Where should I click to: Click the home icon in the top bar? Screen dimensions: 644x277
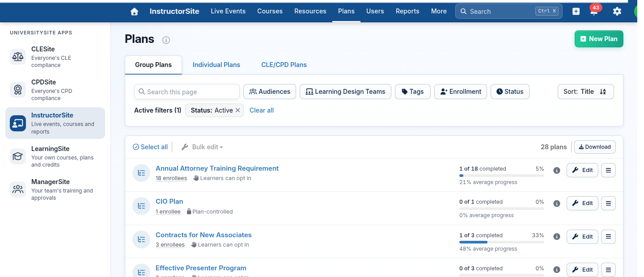click(134, 12)
